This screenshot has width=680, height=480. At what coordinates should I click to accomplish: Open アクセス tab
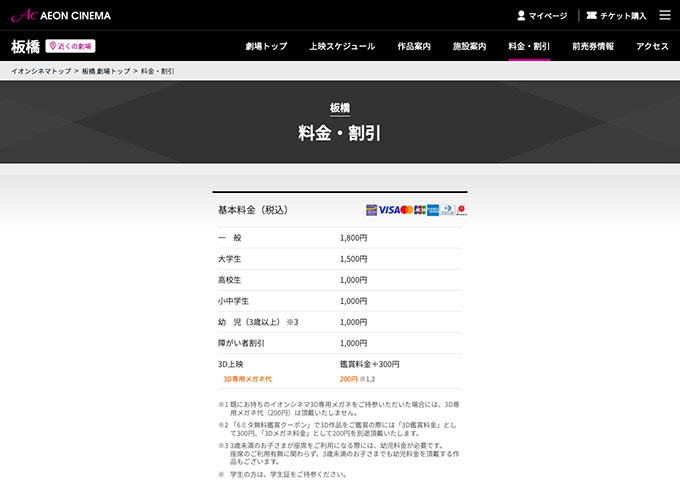tap(652, 46)
